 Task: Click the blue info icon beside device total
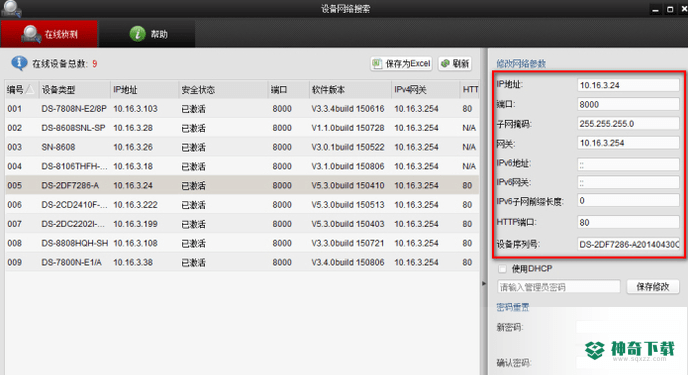[19, 64]
